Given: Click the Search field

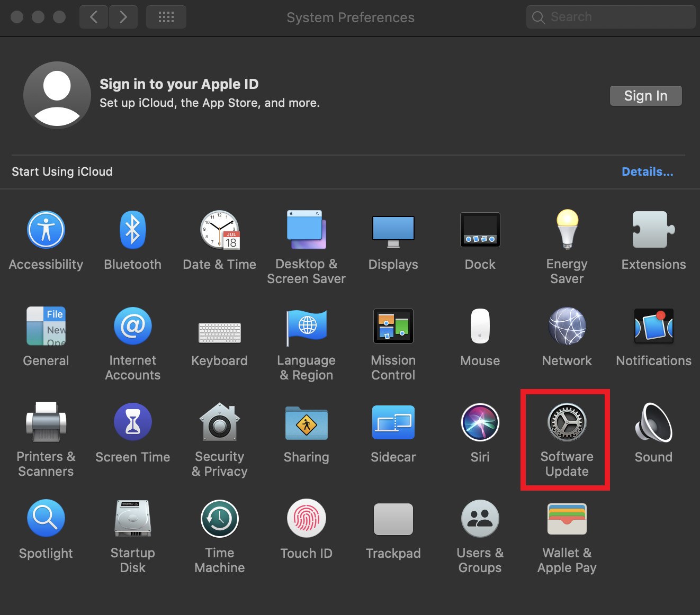Looking at the screenshot, I should tap(611, 17).
